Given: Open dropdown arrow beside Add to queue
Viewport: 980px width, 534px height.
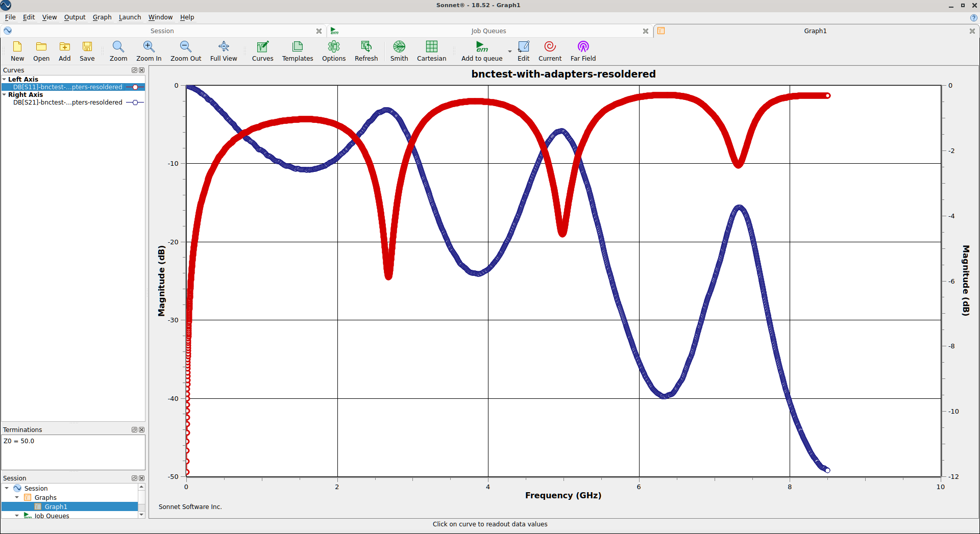Looking at the screenshot, I should [509, 52].
